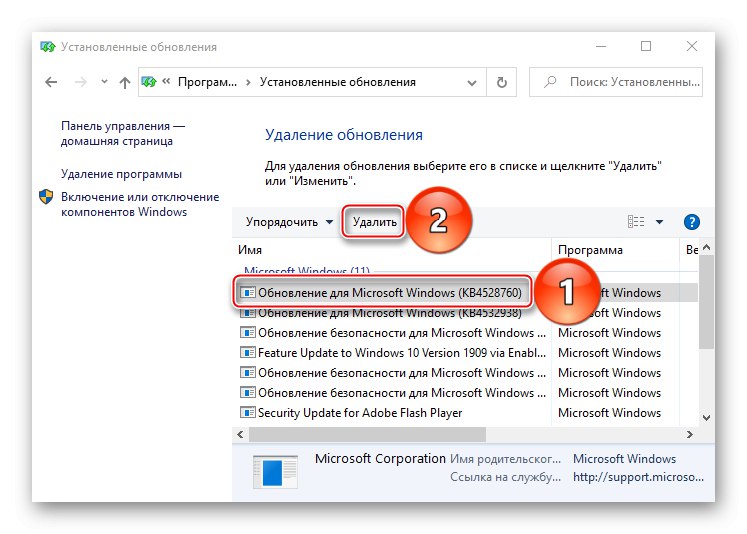Open Включение или отключение компонентов Windows
Screen dimensions: 747x534
coord(140,204)
